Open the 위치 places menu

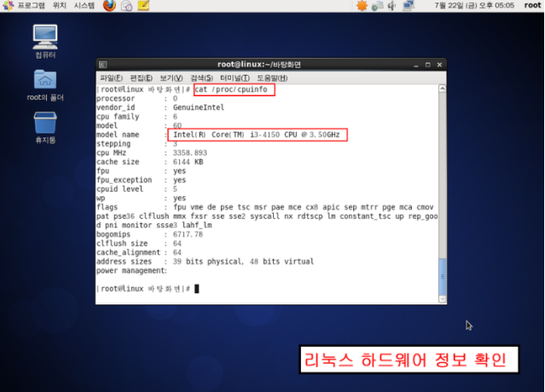tap(60, 5)
